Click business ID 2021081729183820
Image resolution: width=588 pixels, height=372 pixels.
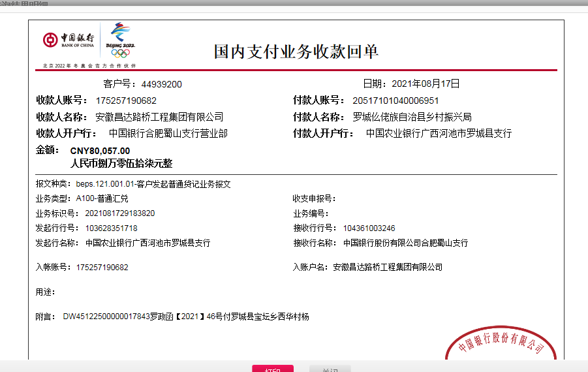[116, 213]
